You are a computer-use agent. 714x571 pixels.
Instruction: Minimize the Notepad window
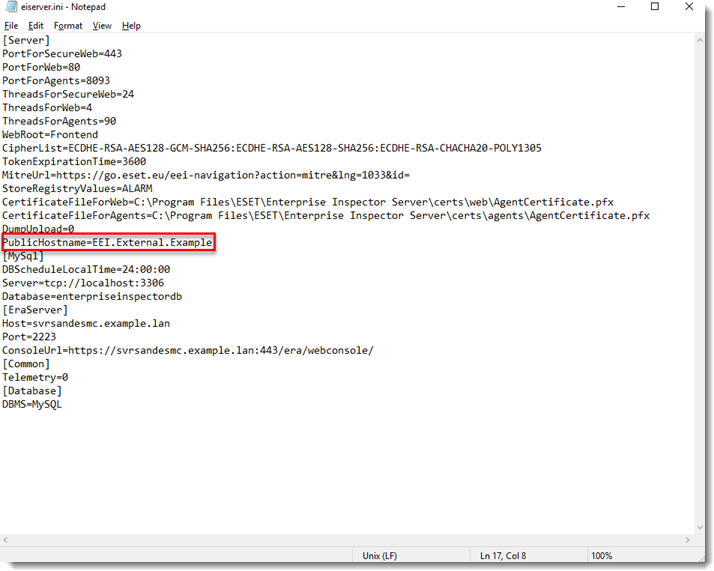(x=621, y=7)
